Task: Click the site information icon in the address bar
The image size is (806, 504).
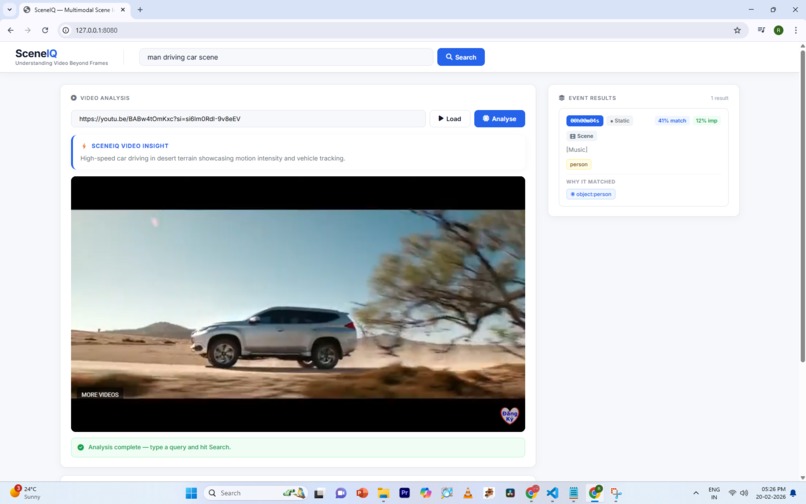Action: 66,30
